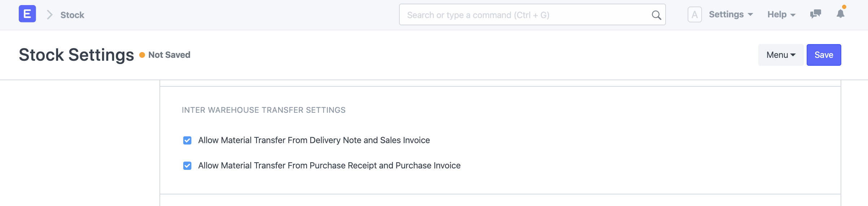This screenshot has height=206, width=868.
Task: Collapse the Inter Warehouse Transfer Settings section
Action: click(x=263, y=110)
